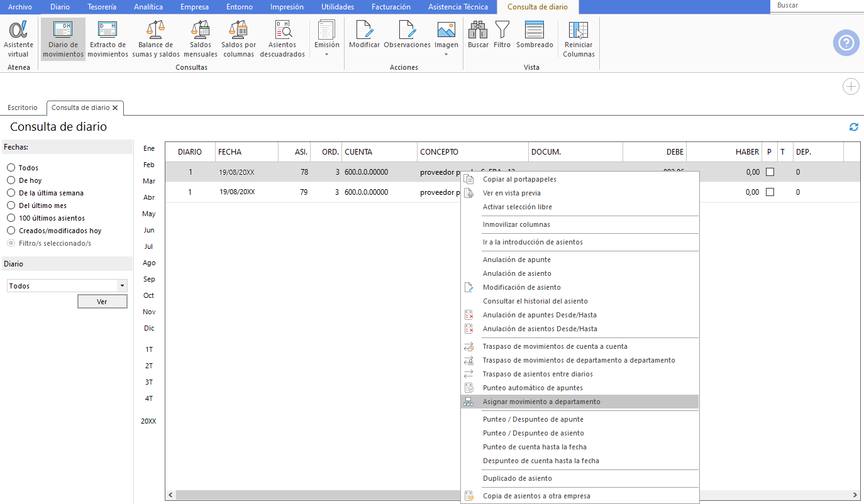Click the Imagen ribbon icon

click(446, 30)
